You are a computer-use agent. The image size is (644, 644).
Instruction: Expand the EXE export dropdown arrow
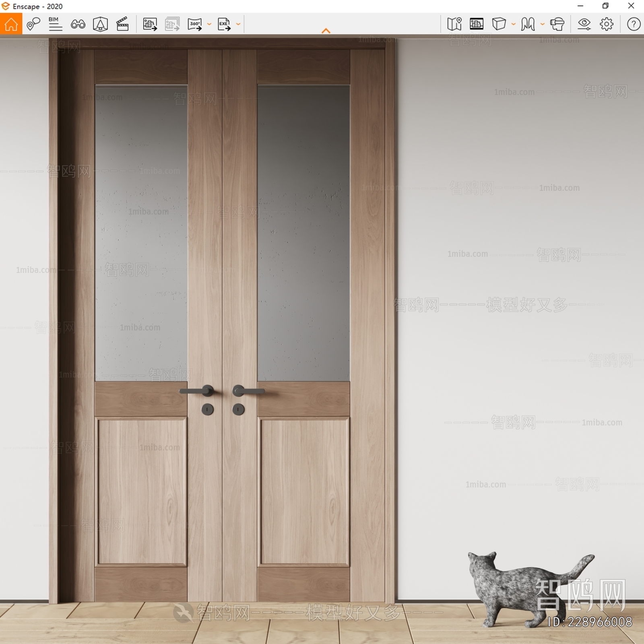click(238, 24)
